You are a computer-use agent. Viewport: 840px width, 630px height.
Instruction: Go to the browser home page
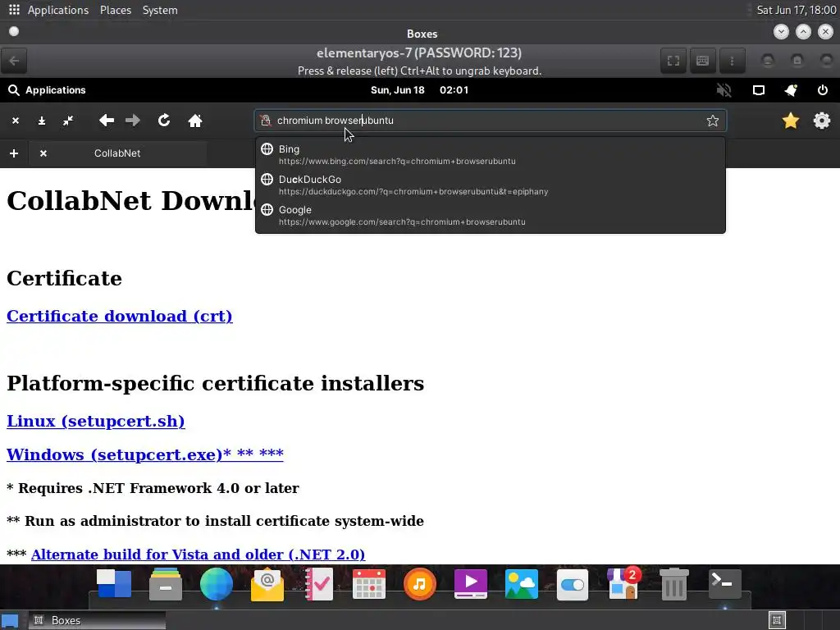(x=195, y=121)
